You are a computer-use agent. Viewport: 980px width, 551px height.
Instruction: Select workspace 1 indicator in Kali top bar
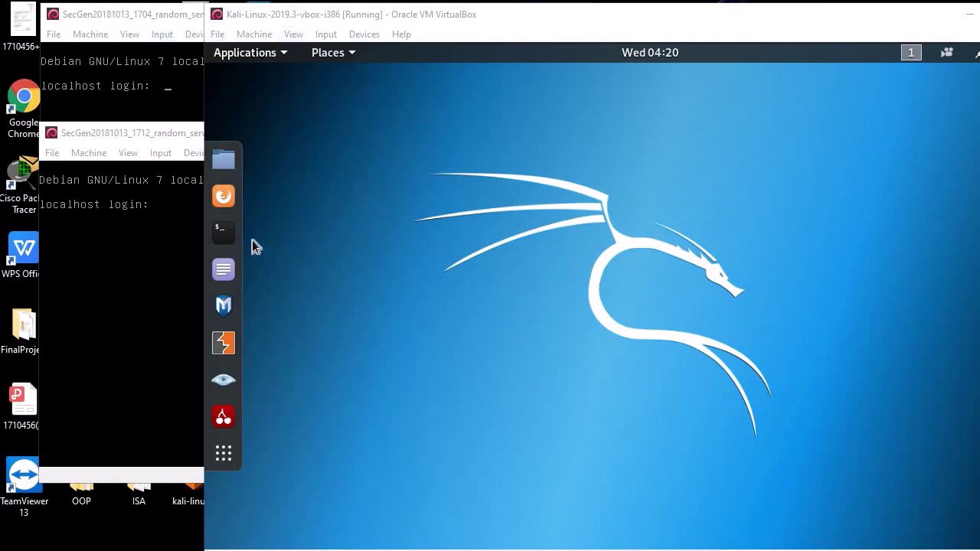point(911,52)
